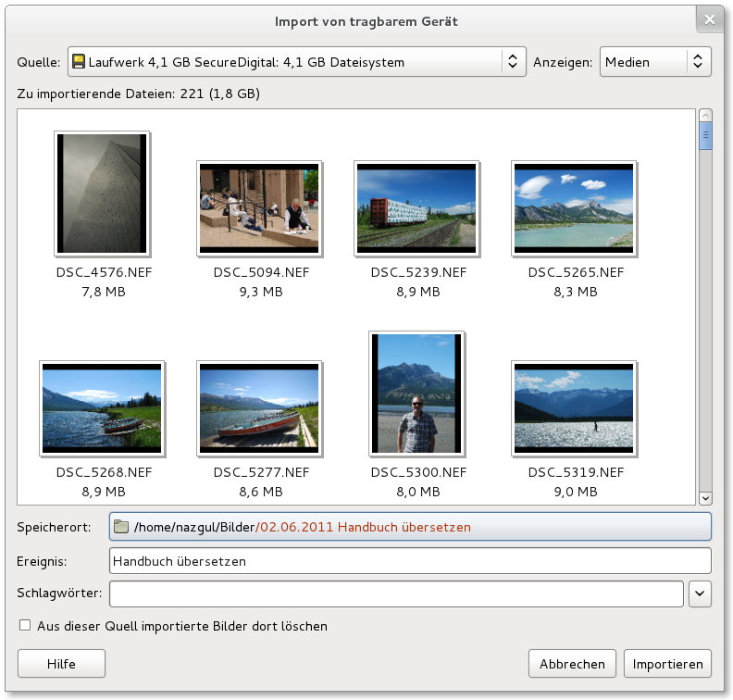The width and height of the screenshot is (733, 700).
Task: Click the scroll down arrow of thumbnail list
Action: point(705,497)
